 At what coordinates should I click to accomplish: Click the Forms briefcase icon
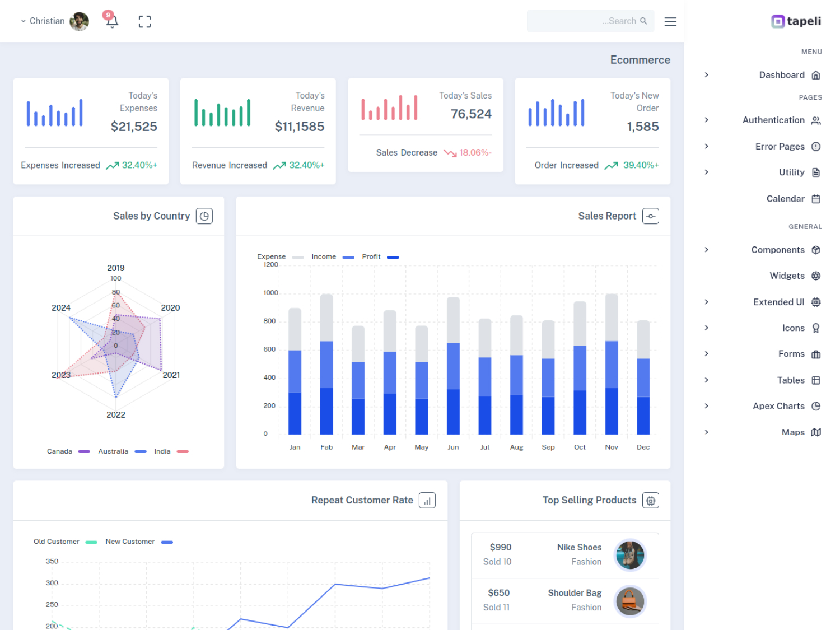(x=816, y=354)
